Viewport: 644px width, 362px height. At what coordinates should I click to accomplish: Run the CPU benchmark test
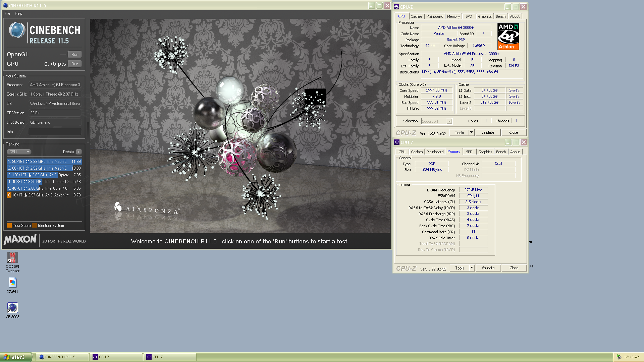point(75,64)
